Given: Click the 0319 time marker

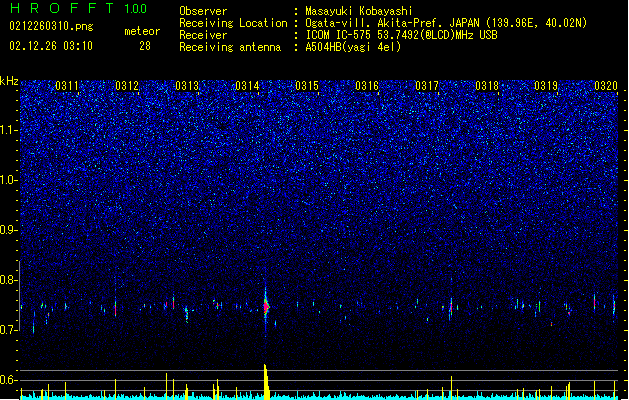Looking at the screenshot, I should tap(546, 86).
